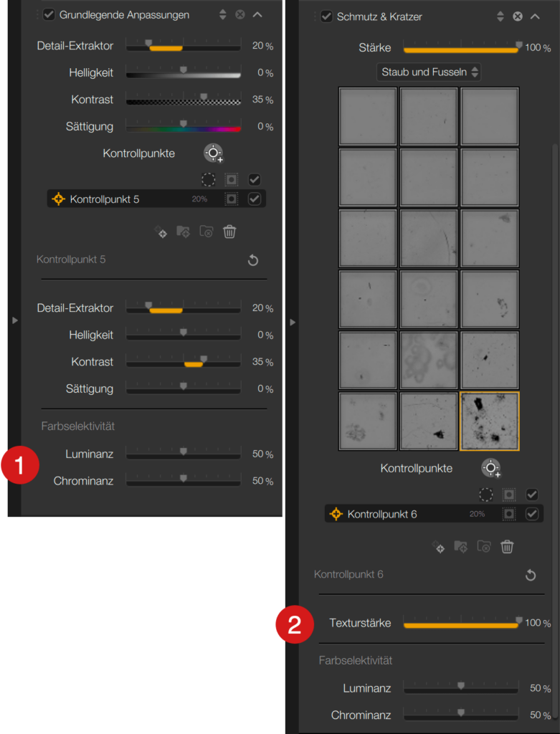
Task: Add a control point in Grundlegende Anpassungen
Action: [214, 153]
